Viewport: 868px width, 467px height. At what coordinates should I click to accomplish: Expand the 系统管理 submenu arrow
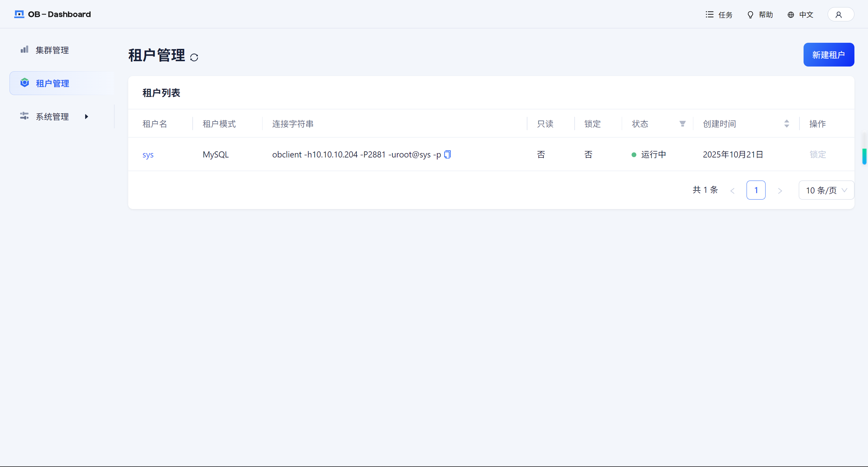[x=86, y=116]
